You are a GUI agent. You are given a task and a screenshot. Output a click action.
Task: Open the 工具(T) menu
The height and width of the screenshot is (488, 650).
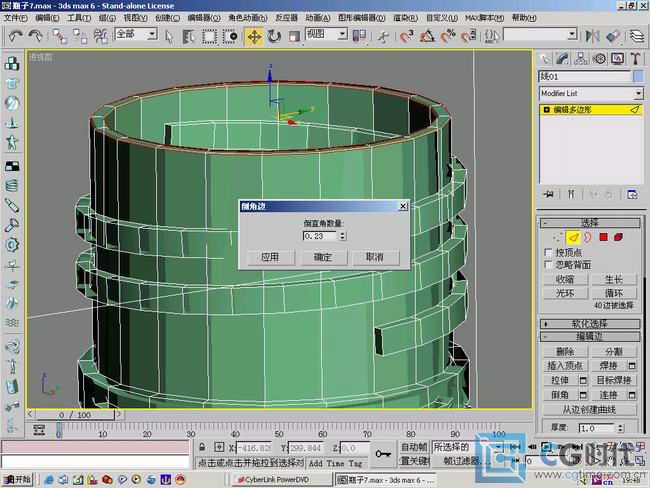click(x=79, y=18)
